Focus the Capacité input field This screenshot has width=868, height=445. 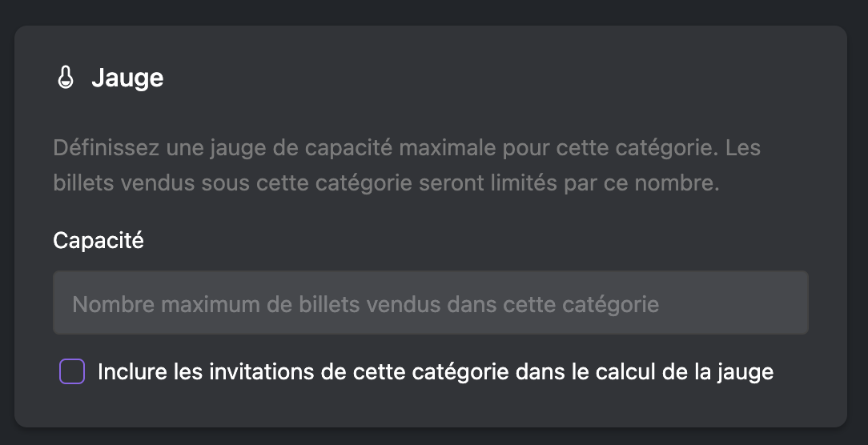pyautogui.click(x=431, y=303)
